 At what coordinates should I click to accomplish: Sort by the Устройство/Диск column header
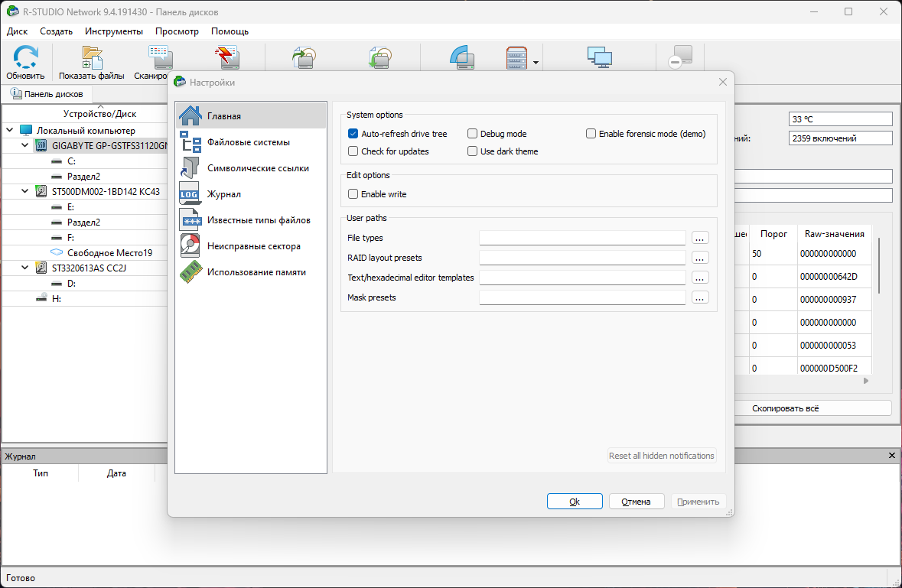click(99, 114)
